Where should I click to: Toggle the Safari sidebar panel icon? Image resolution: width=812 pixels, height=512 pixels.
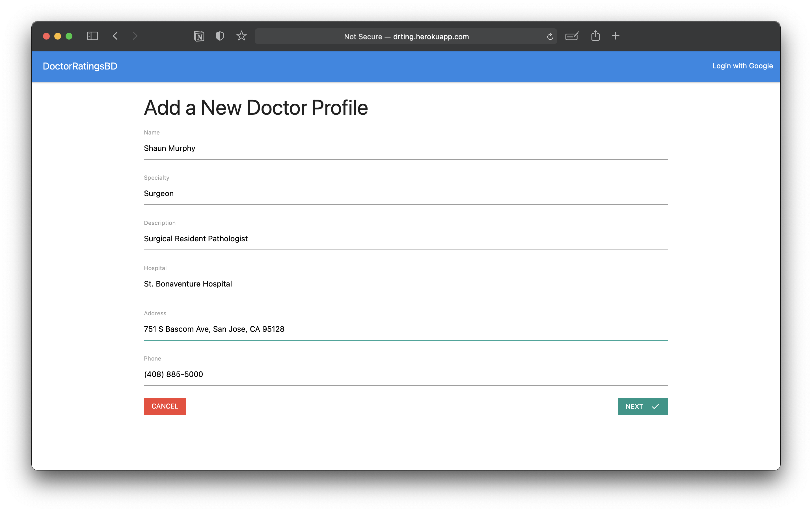92,36
